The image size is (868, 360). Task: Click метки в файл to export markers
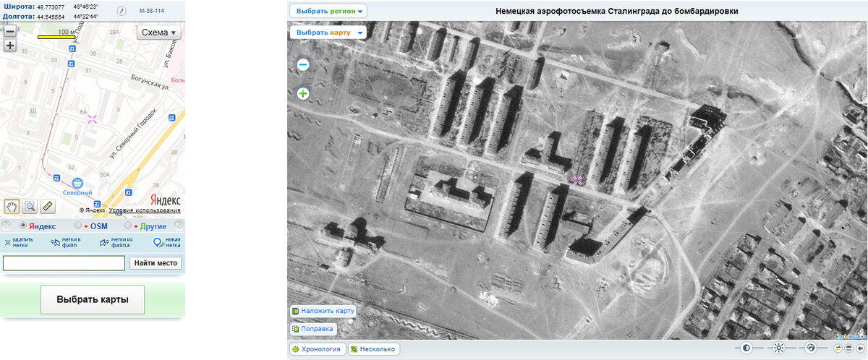point(66,243)
